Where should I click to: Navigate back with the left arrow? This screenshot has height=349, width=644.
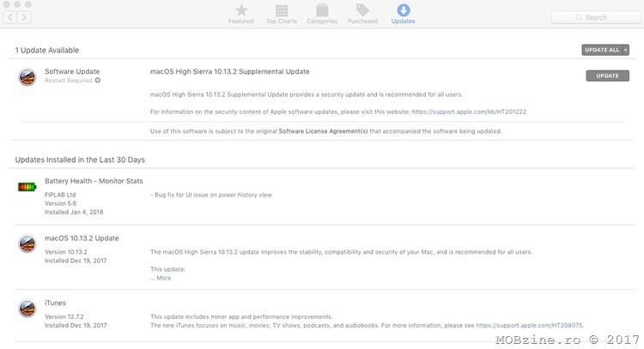coord(12,17)
